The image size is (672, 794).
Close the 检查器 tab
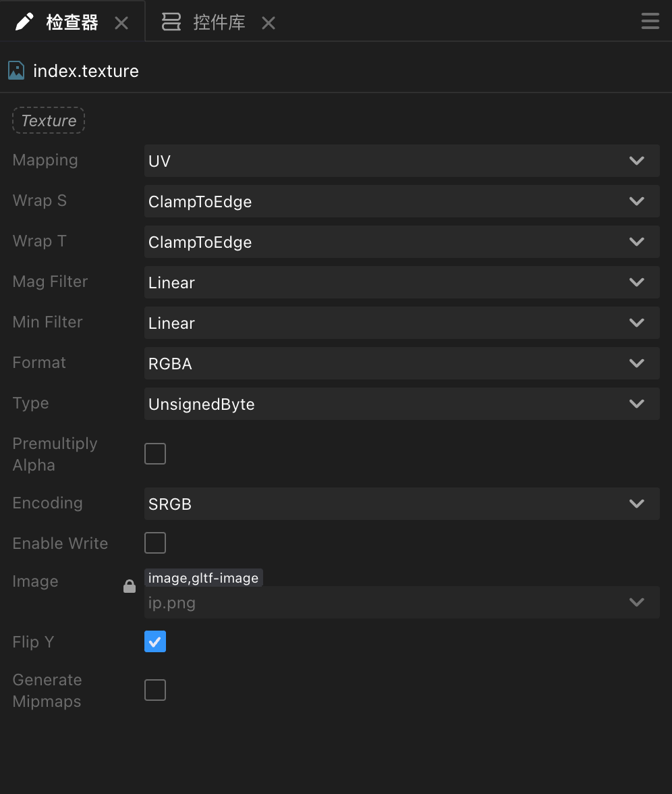(121, 23)
